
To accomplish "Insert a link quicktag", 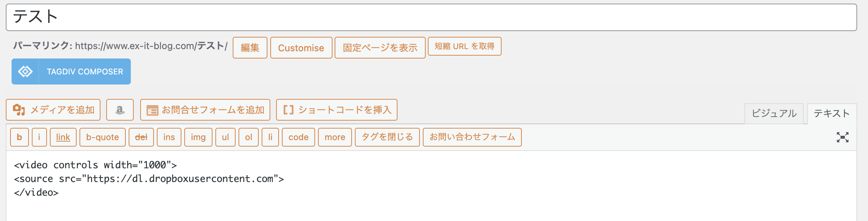I will click(63, 137).
